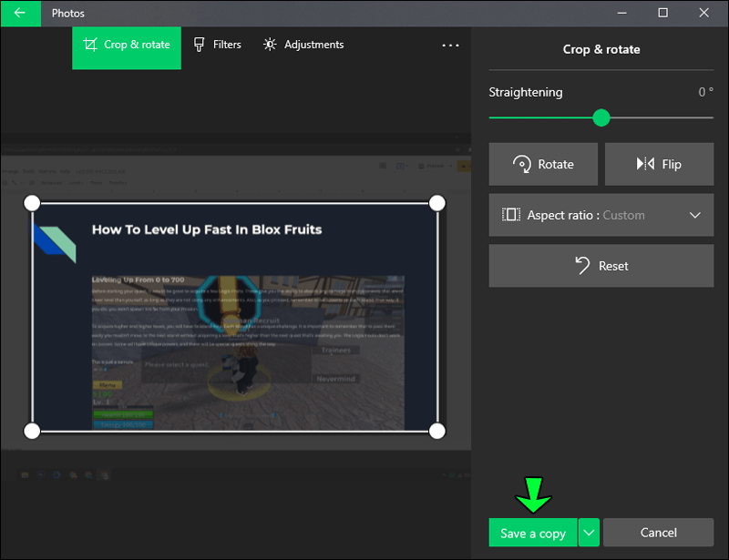The height and width of the screenshot is (560, 729).
Task: Click the crop icon in toolbar
Action: click(90, 45)
